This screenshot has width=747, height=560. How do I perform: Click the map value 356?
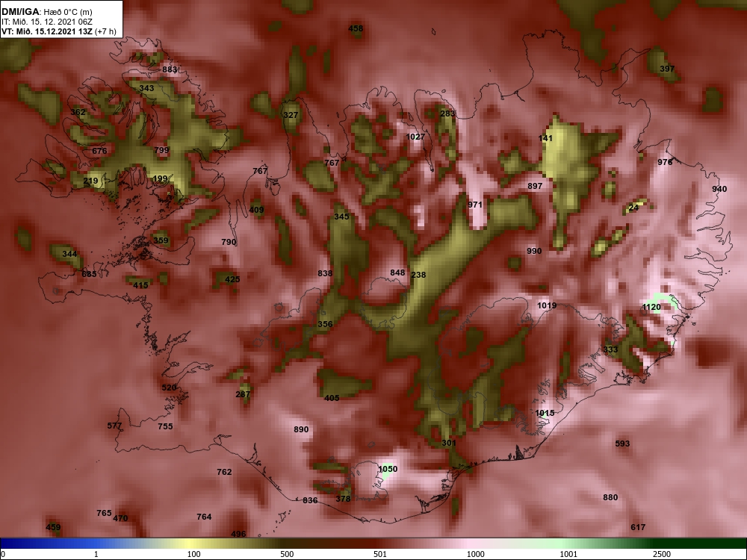pyautogui.click(x=325, y=324)
